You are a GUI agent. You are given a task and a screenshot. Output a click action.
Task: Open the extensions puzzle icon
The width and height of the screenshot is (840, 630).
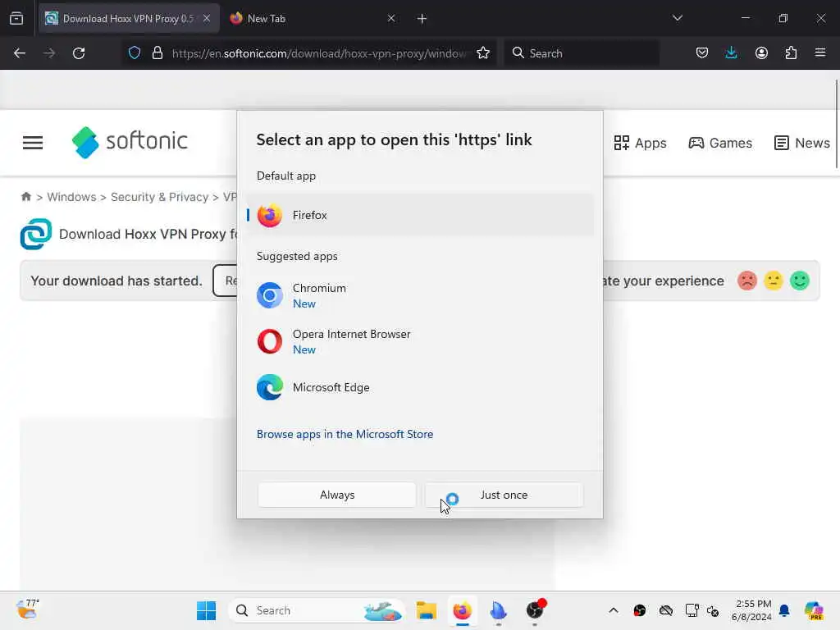(791, 53)
